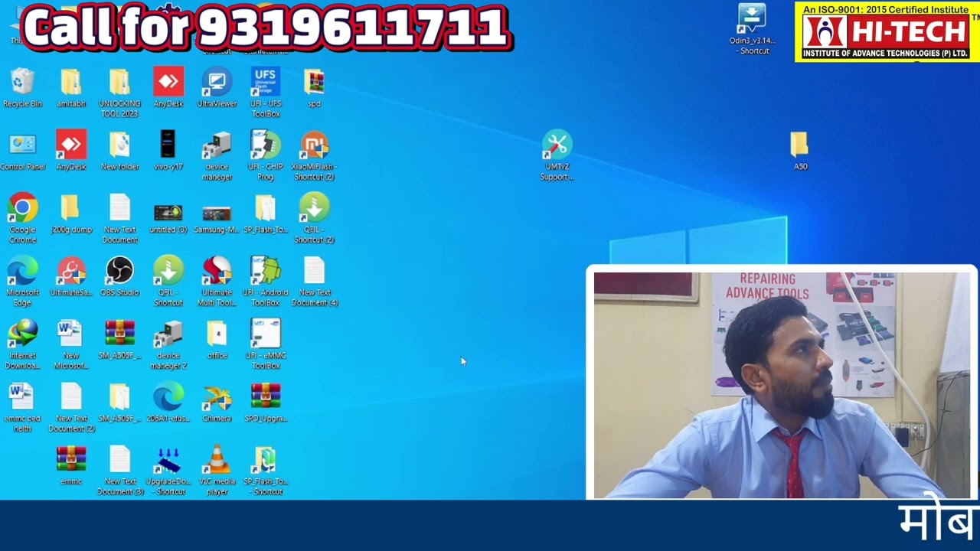The height and width of the screenshot is (551, 980).
Task: Launch QFIL - Shortcut beside OBS Studio
Action: (168, 281)
